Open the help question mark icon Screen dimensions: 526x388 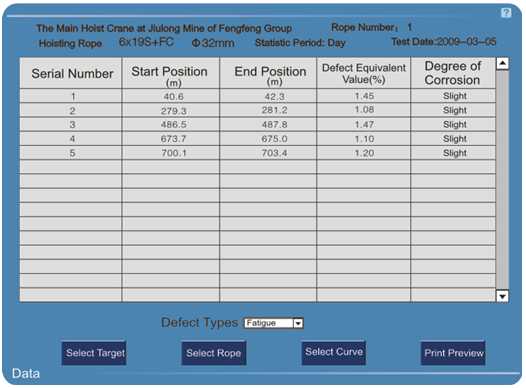(506, 13)
